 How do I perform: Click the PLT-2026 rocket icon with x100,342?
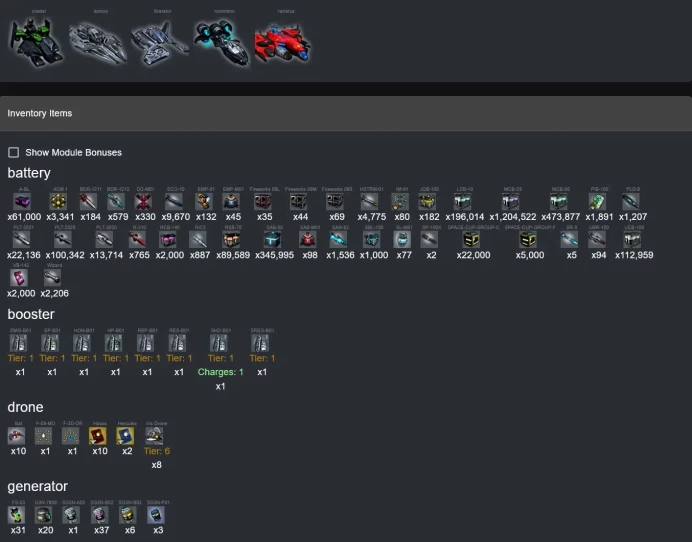63,240
